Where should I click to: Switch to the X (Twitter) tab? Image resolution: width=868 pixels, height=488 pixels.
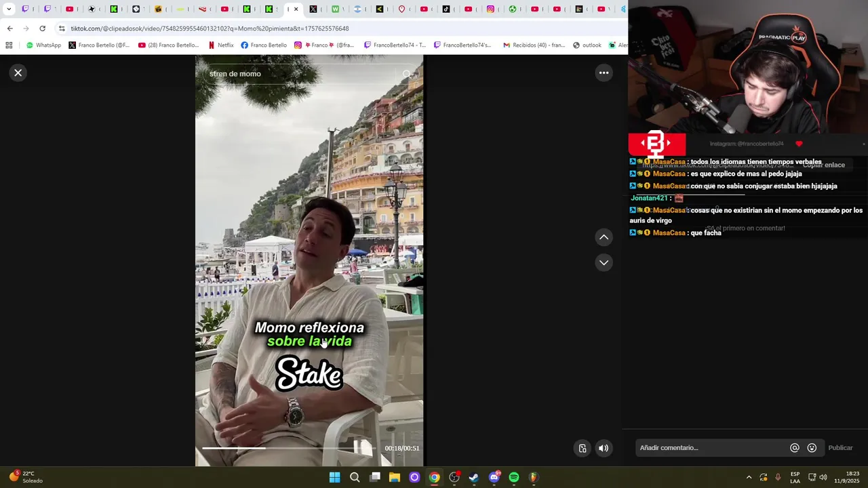(x=313, y=9)
